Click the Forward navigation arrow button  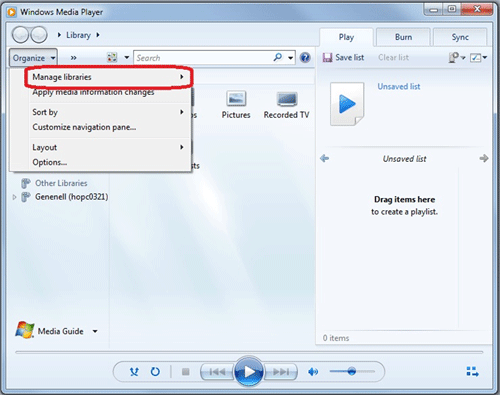(x=39, y=35)
